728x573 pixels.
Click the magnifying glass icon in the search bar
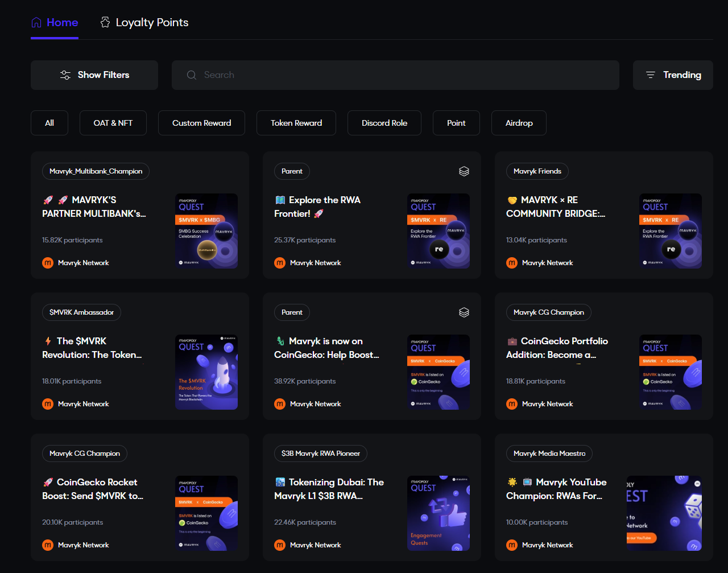click(191, 75)
